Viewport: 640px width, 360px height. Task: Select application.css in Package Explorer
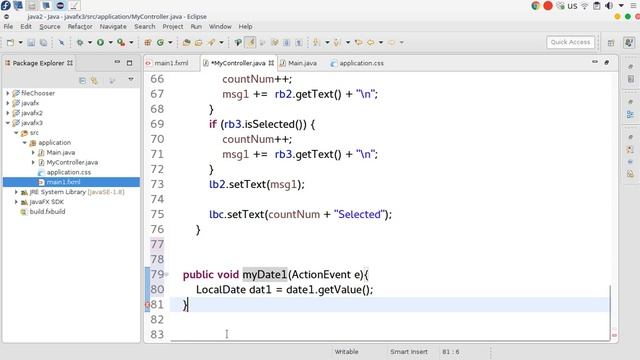tap(69, 172)
